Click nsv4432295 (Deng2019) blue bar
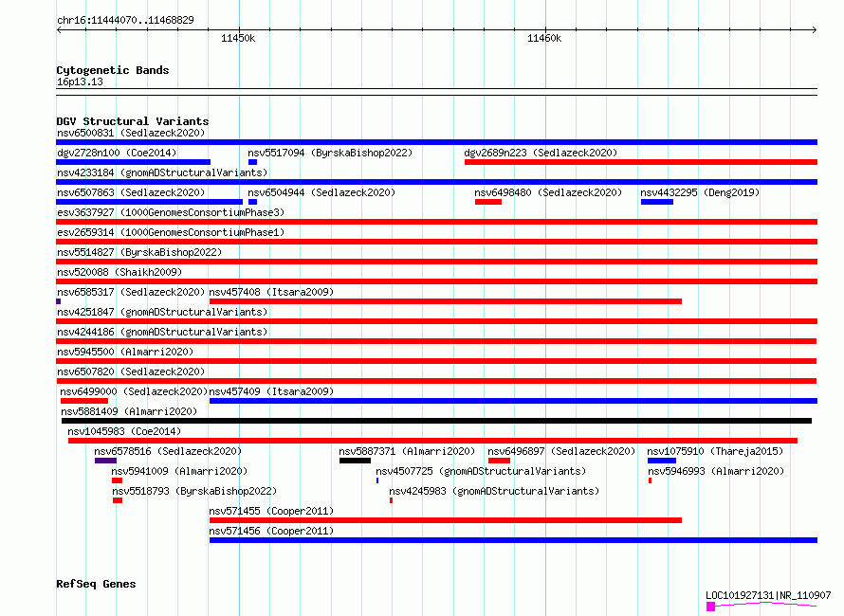Screen dimensions: 844x616 (656, 202)
